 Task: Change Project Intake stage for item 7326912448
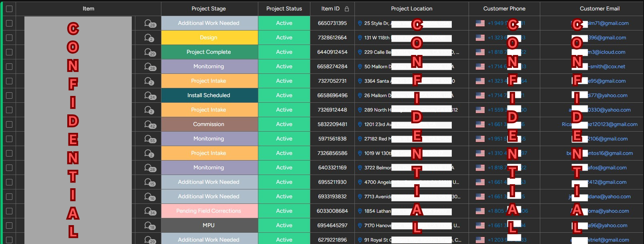[209, 110]
